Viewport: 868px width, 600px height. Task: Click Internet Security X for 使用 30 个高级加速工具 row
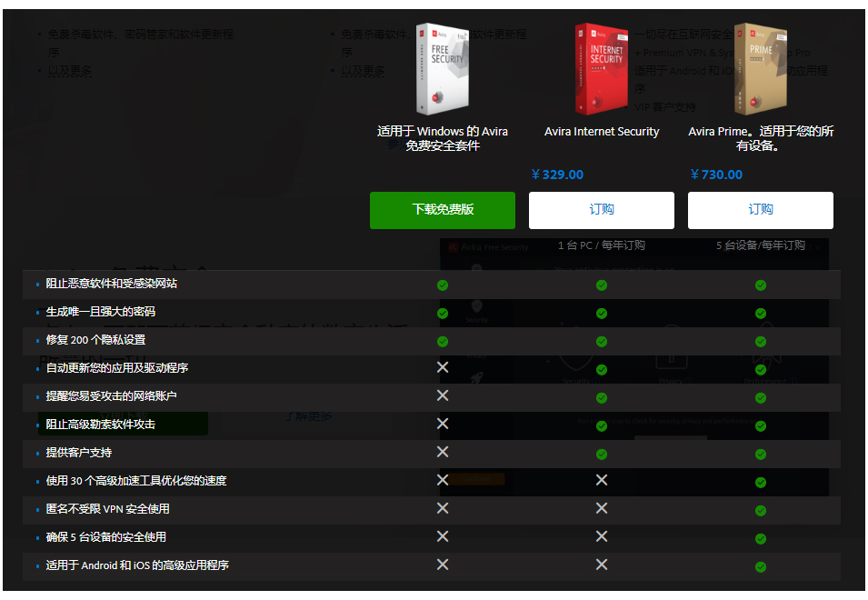pyautogui.click(x=602, y=480)
